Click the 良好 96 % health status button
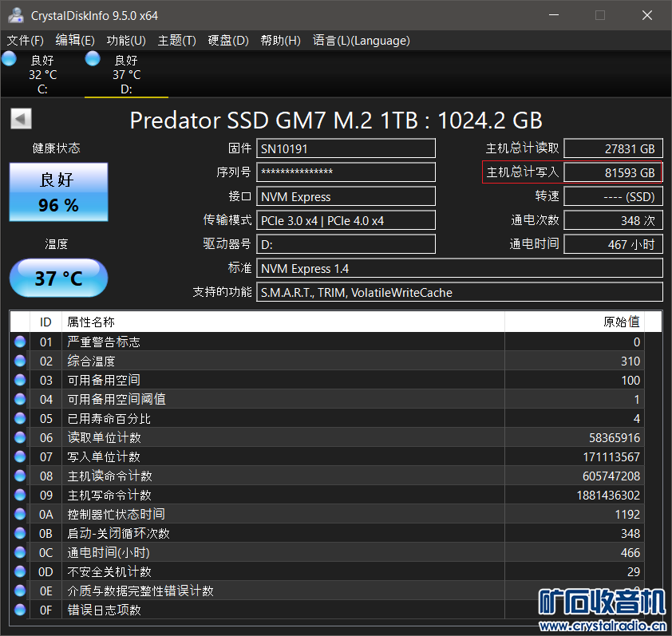This screenshot has height=636, width=672. (x=58, y=192)
